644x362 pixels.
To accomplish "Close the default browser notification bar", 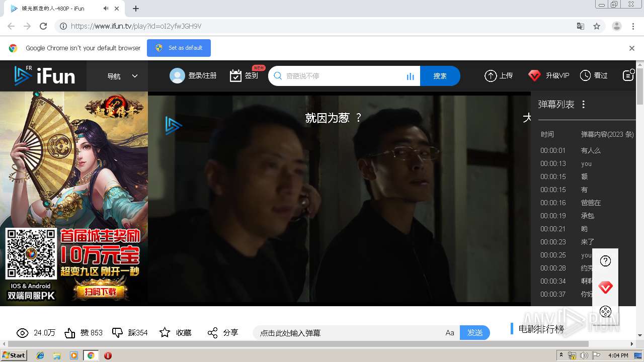I will [x=632, y=48].
